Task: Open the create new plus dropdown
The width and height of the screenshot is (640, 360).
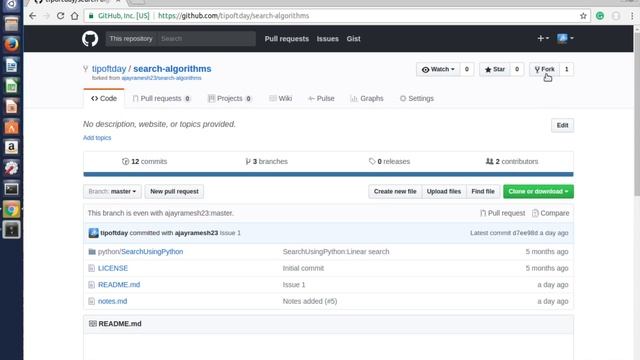Action: (x=543, y=38)
